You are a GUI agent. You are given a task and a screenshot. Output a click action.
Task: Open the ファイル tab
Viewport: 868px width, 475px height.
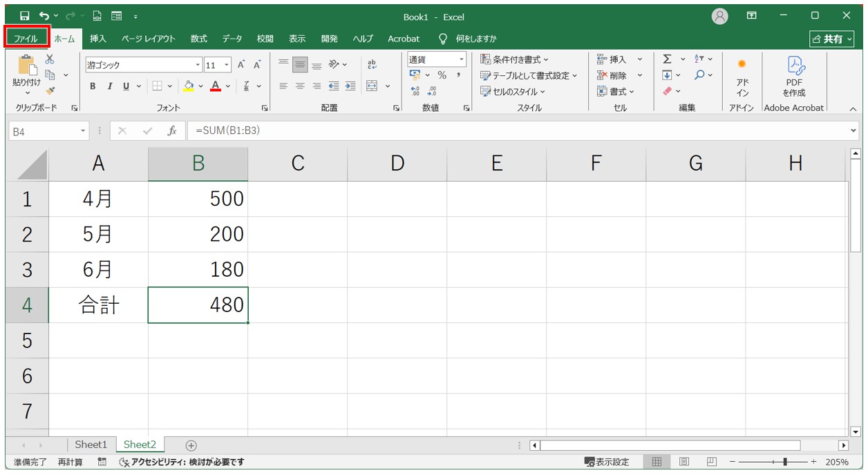[x=26, y=39]
